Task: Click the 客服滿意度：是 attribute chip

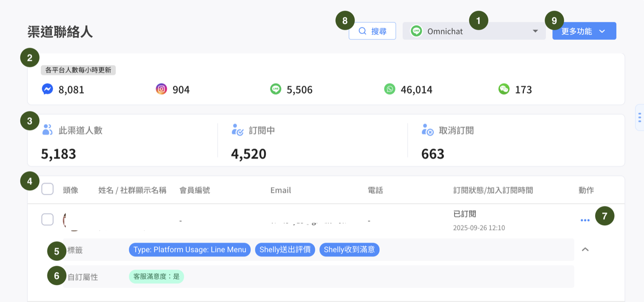Action: [156, 276]
